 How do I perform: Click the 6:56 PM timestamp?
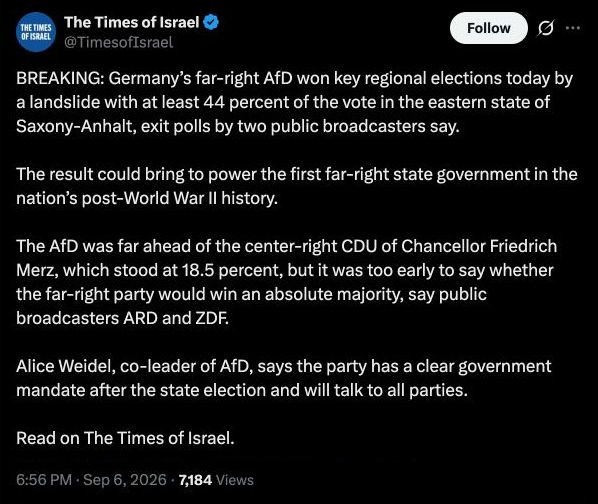click(44, 480)
